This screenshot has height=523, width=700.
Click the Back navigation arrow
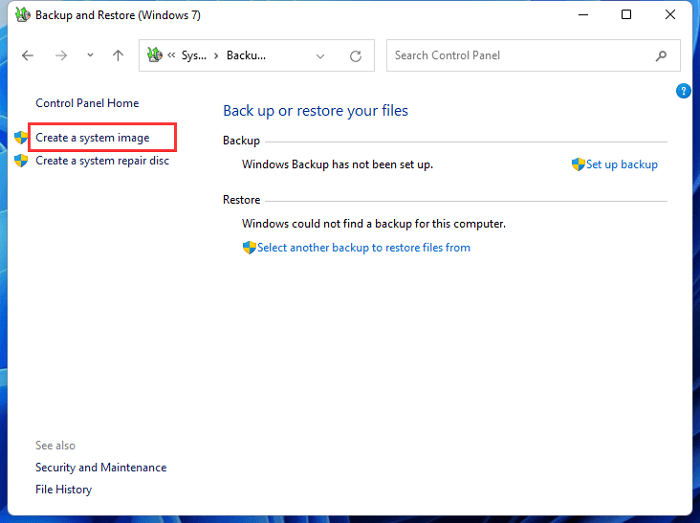tap(28, 56)
